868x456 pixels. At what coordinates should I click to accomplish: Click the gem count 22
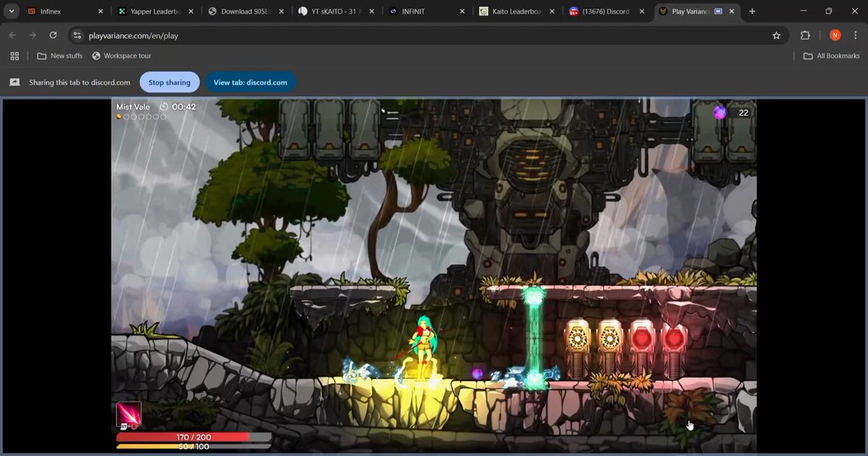pyautogui.click(x=743, y=112)
